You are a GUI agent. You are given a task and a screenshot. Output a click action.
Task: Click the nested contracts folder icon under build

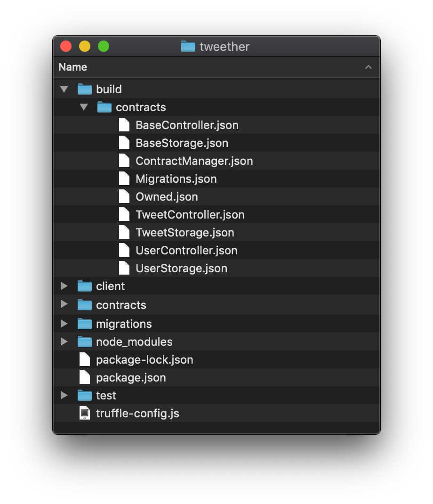(104, 107)
